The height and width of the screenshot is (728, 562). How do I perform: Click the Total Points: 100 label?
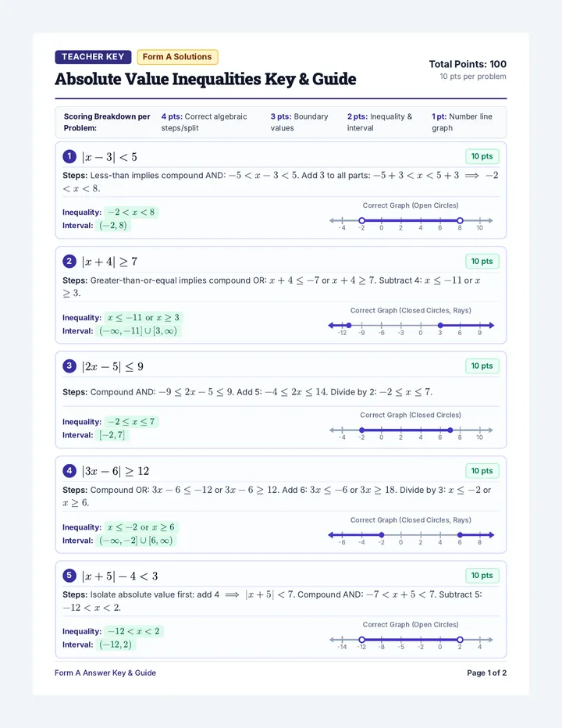click(468, 64)
